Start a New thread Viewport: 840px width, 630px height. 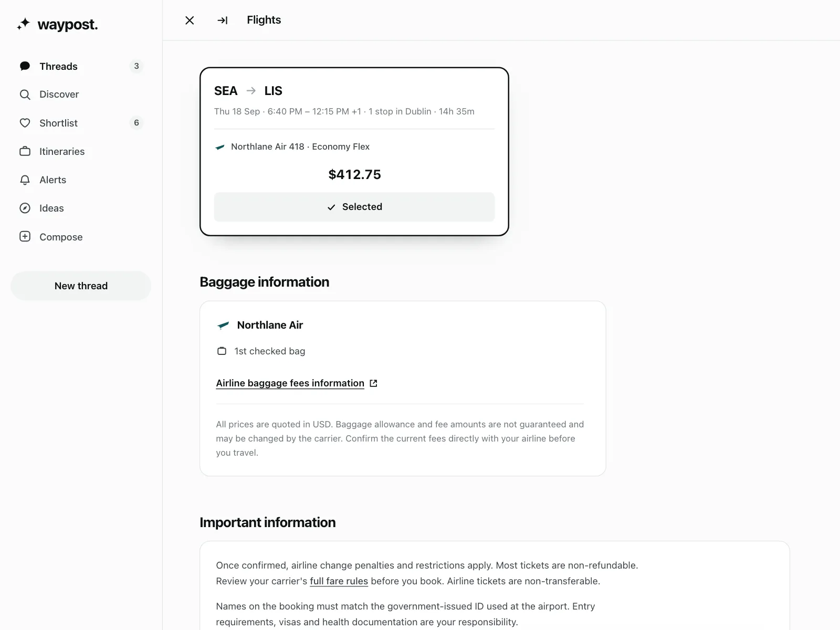(x=81, y=286)
